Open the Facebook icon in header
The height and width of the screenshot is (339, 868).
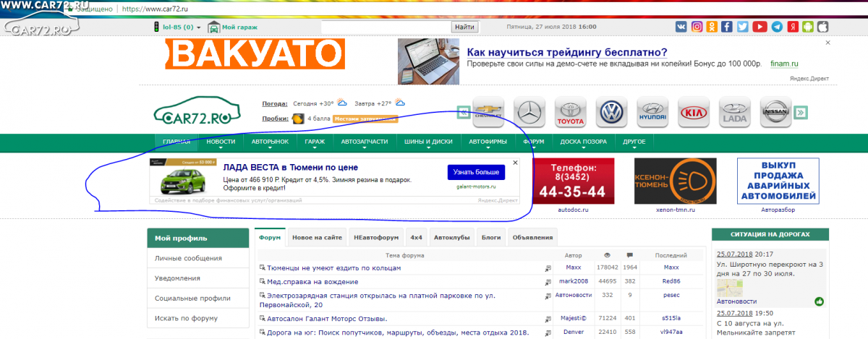pyautogui.click(x=728, y=27)
